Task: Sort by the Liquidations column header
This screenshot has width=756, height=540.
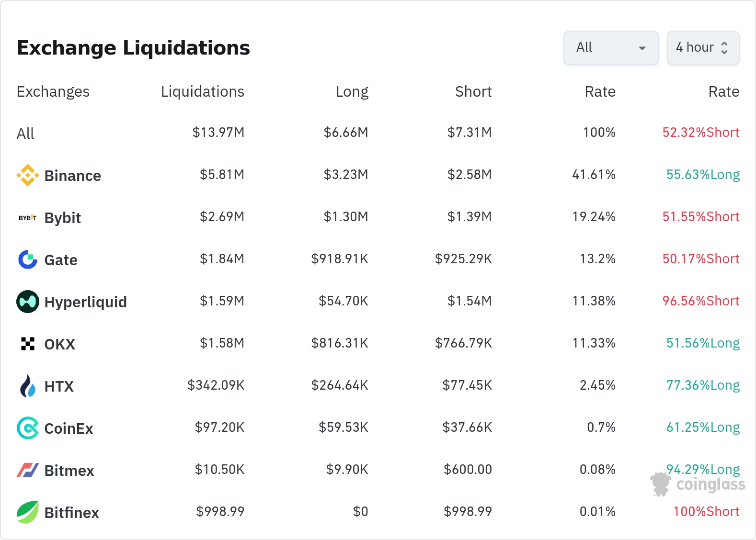Action: click(x=202, y=91)
